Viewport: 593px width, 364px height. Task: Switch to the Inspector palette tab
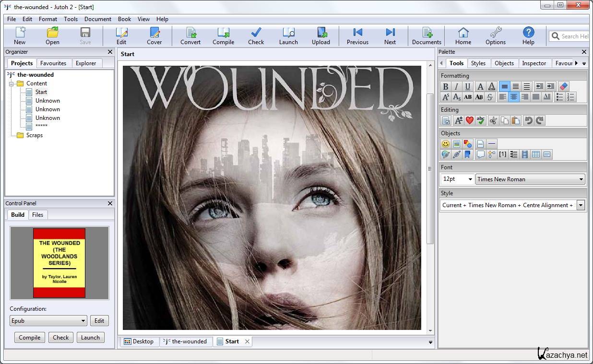click(x=534, y=63)
